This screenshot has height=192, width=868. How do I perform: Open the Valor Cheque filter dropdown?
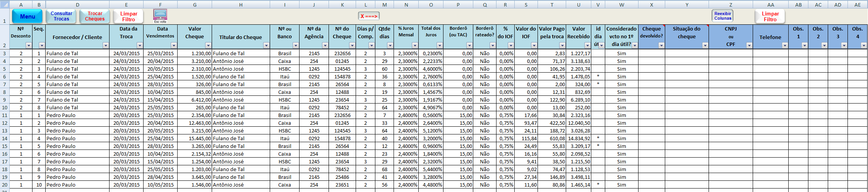tap(208, 46)
